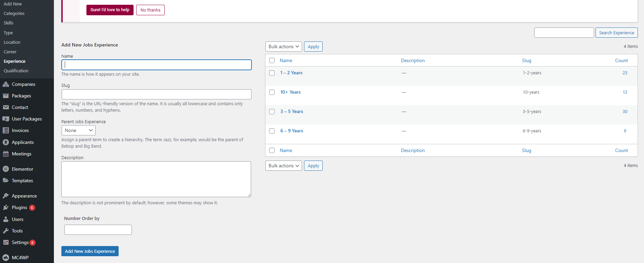Select the 10+ Years row checkbox

[x=272, y=92]
